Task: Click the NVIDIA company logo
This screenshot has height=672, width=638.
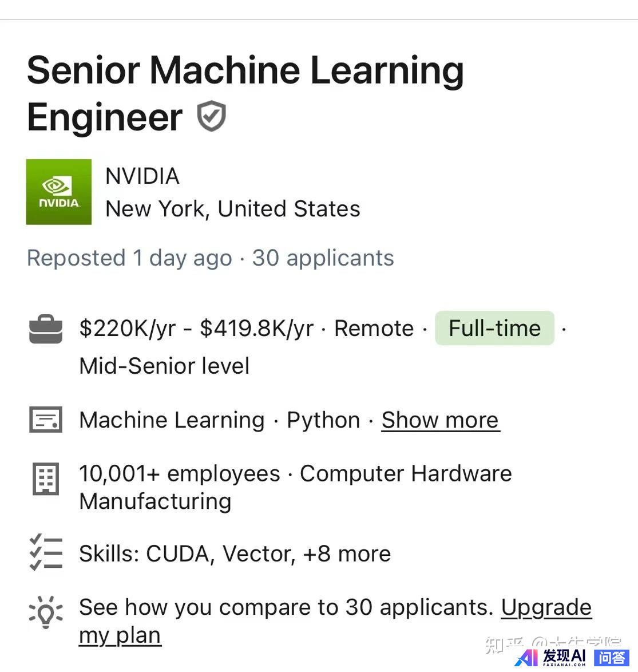Action: (59, 192)
